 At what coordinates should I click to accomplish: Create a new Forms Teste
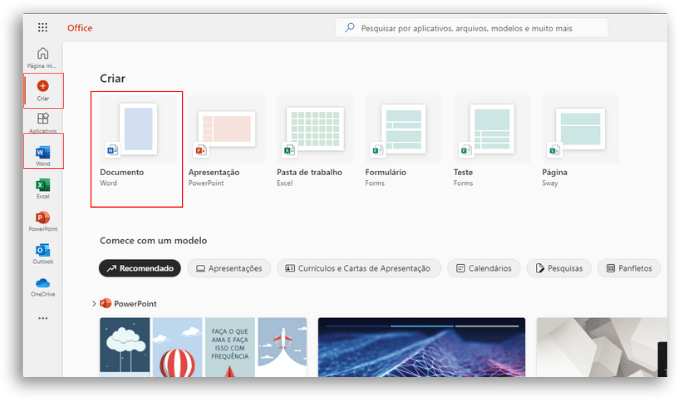point(492,141)
